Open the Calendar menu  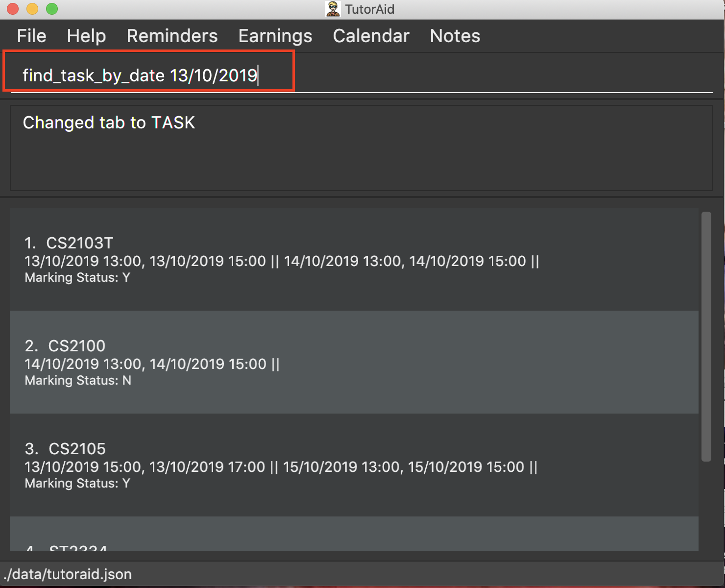(371, 36)
